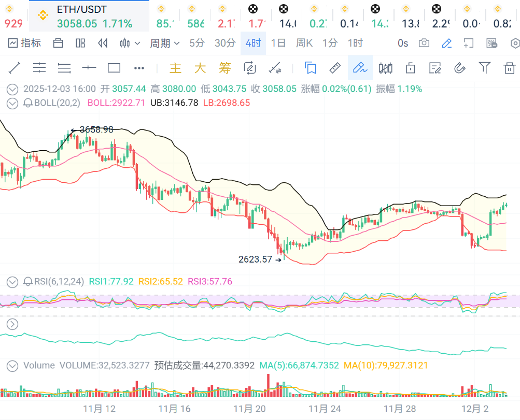
Task: Click the funnel filter icon
Action: [x=485, y=68]
